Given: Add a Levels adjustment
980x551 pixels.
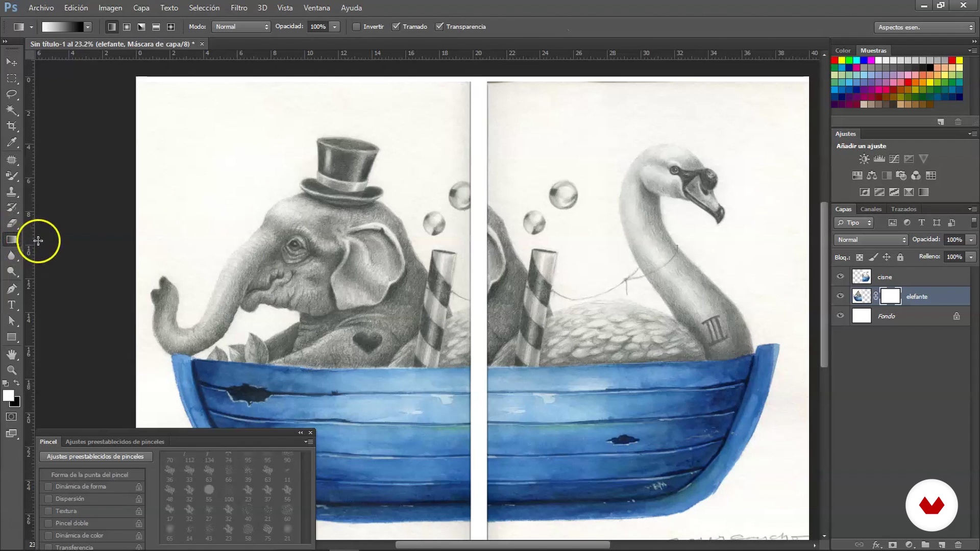Looking at the screenshot, I should tap(879, 159).
